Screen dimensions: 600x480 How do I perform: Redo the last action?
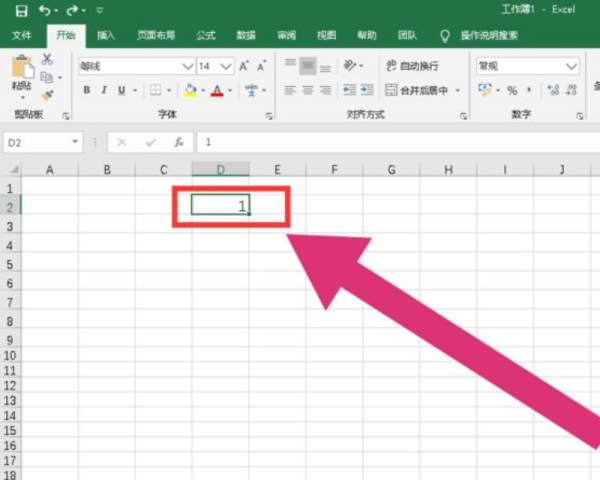coord(72,10)
